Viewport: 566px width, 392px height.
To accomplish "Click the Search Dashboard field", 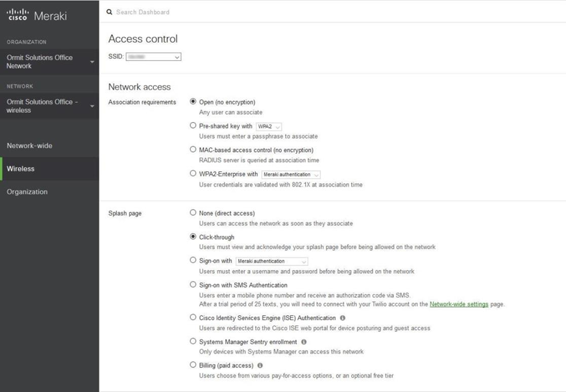I will pyautogui.click(x=195, y=12).
